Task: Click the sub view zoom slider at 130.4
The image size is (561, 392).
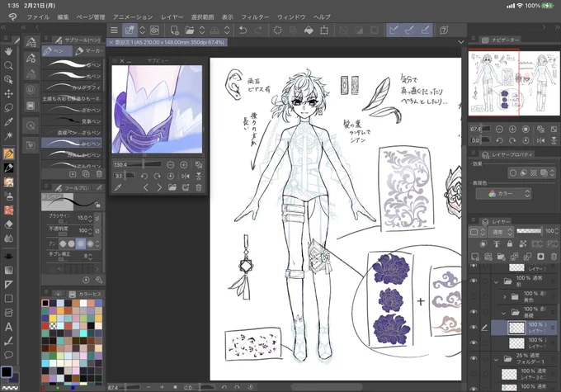Action: pos(144,165)
